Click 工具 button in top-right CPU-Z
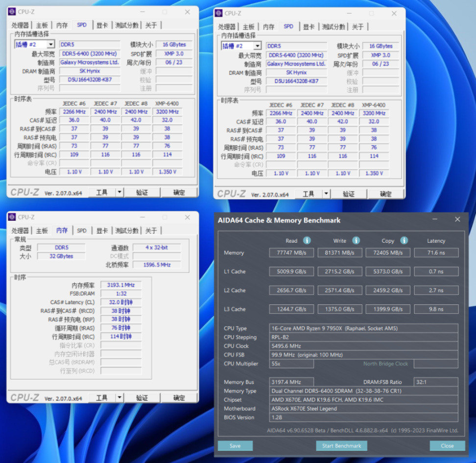The image size is (476, 463). (x=309, y=194)
